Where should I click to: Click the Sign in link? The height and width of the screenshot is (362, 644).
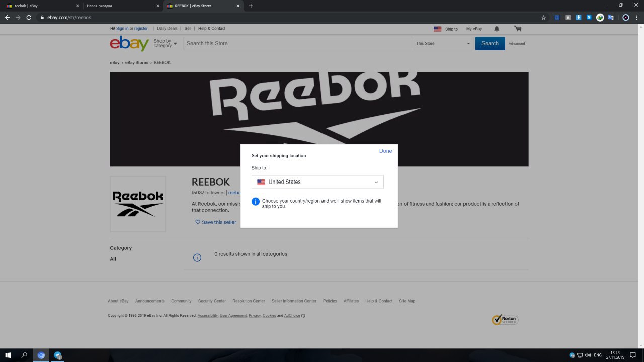(122, 29)
